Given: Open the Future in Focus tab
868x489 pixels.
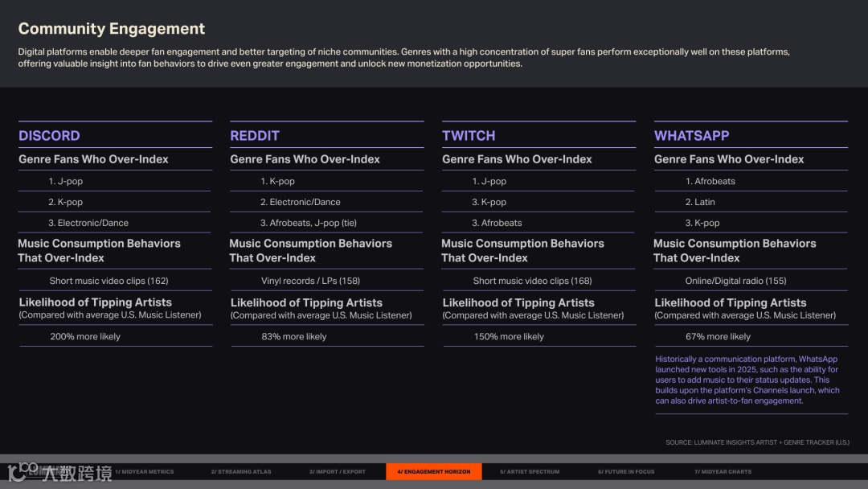Looking at the screenshot, I should pos(626,472).
